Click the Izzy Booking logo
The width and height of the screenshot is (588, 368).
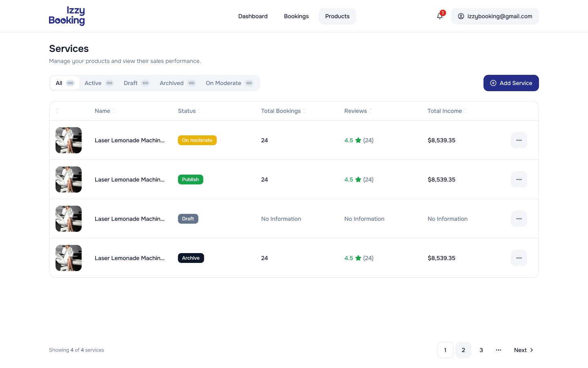[67, 16]
